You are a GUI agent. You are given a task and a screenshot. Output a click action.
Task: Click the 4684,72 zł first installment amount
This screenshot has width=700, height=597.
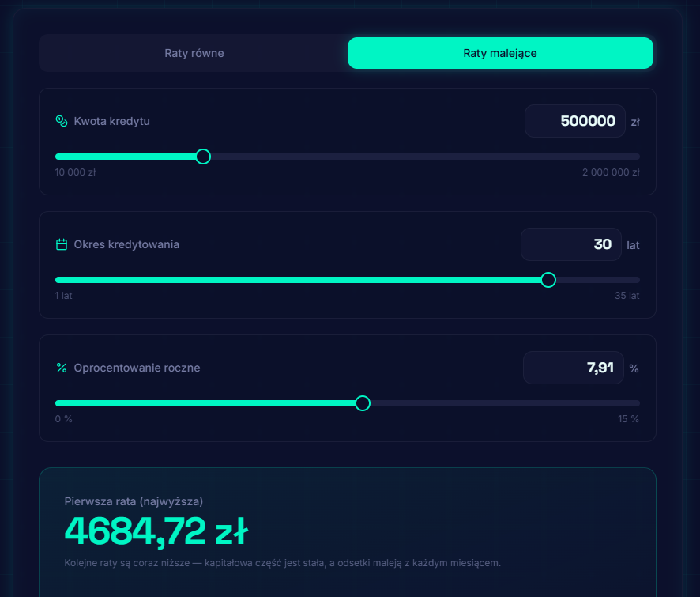156,531
